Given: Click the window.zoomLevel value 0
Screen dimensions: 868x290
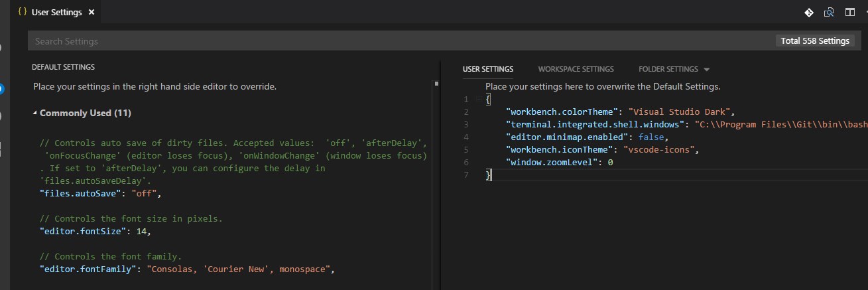Looking at the screenshot, I should click(x=610, y=162).
